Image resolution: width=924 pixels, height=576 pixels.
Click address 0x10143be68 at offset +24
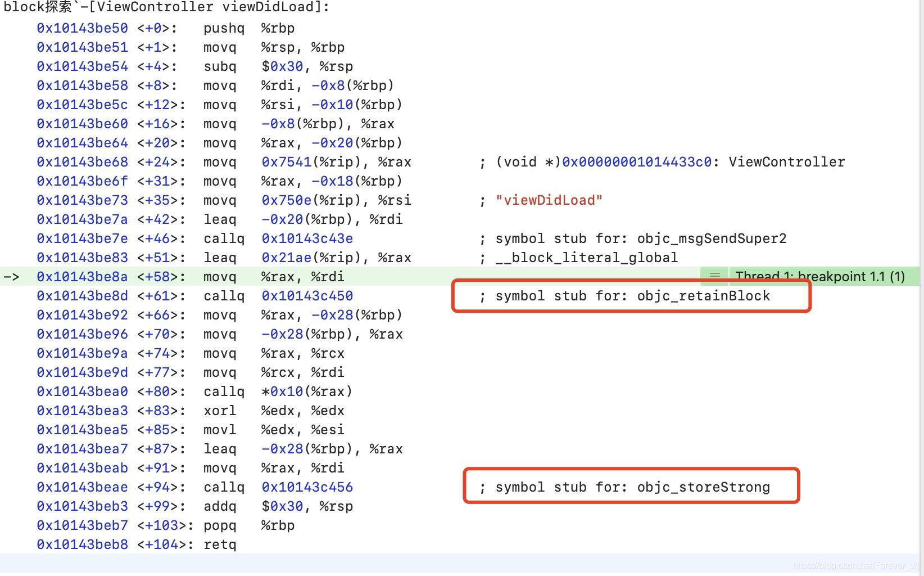[82, 162]
